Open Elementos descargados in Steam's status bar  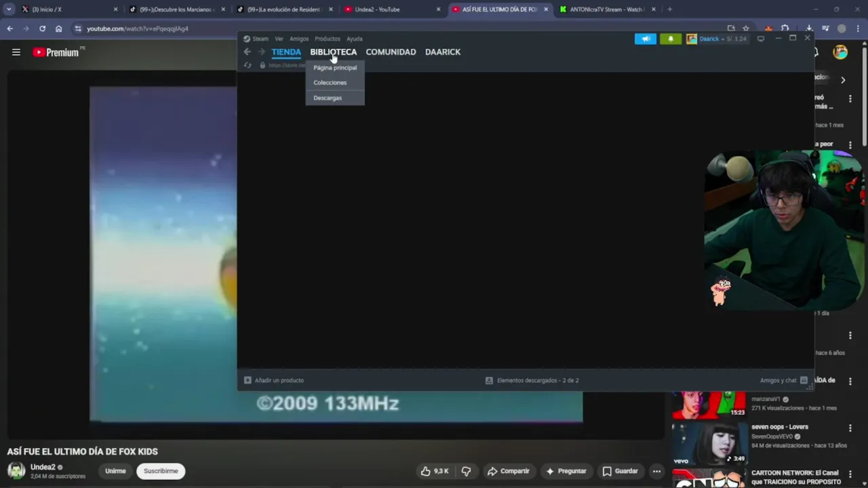click(532, 380)
